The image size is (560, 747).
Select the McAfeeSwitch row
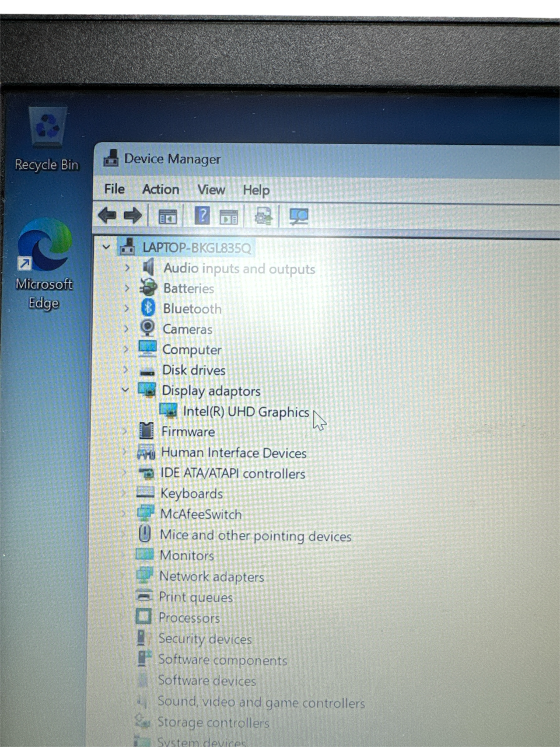(201, 514)
